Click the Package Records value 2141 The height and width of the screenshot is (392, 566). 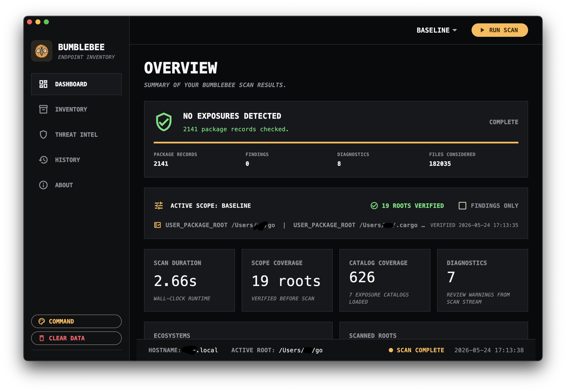click(x=161, y=164)
